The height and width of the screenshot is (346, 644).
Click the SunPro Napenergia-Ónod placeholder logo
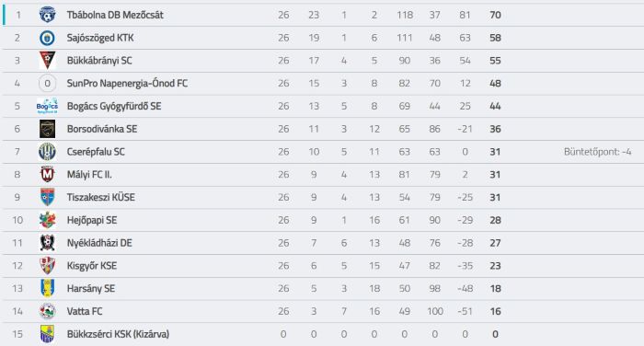pyautogui.click(x=47, y=84)
